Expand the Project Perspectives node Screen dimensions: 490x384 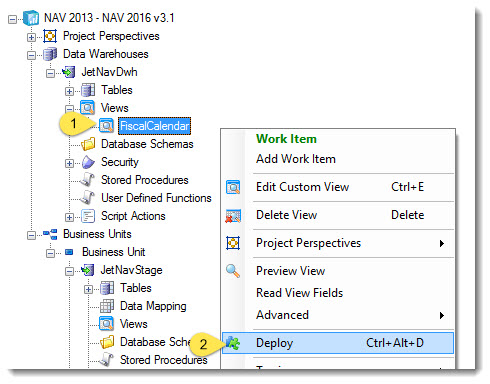(x=31, y=37)
